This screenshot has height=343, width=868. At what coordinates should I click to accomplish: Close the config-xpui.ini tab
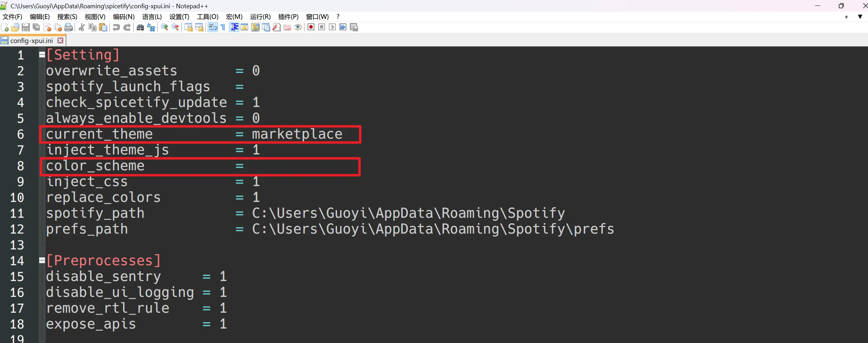[60, 41]
